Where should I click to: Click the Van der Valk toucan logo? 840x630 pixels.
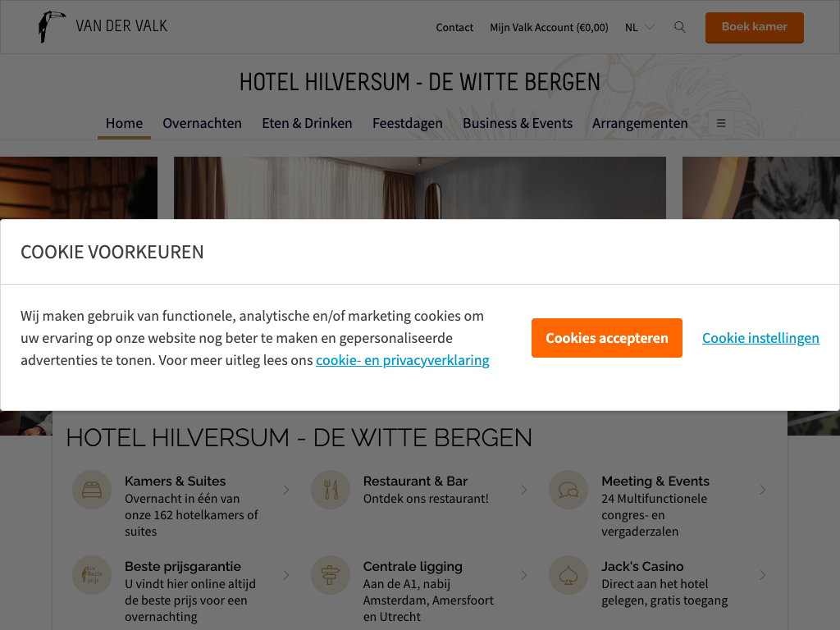pos(52,27)
